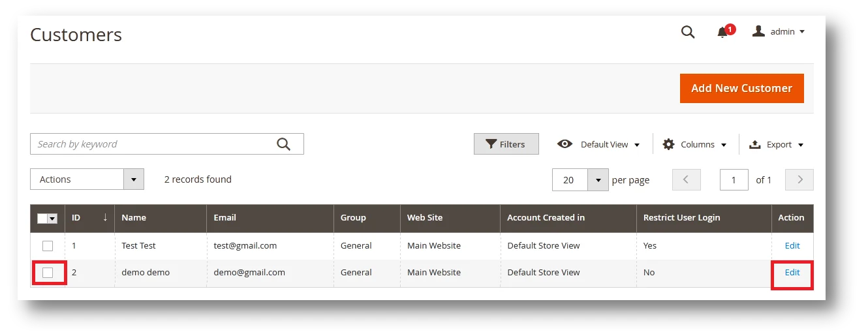Open the notifications bell icon

coord(725,31)
